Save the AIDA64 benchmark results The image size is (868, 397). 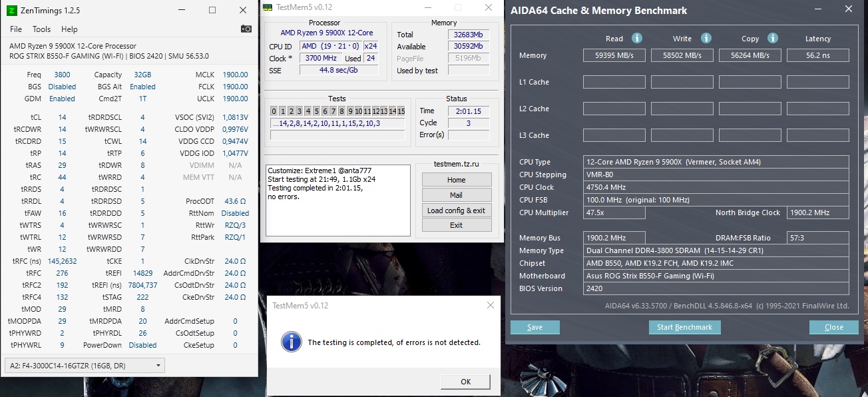pyautogui.click(x=535, y=327)
